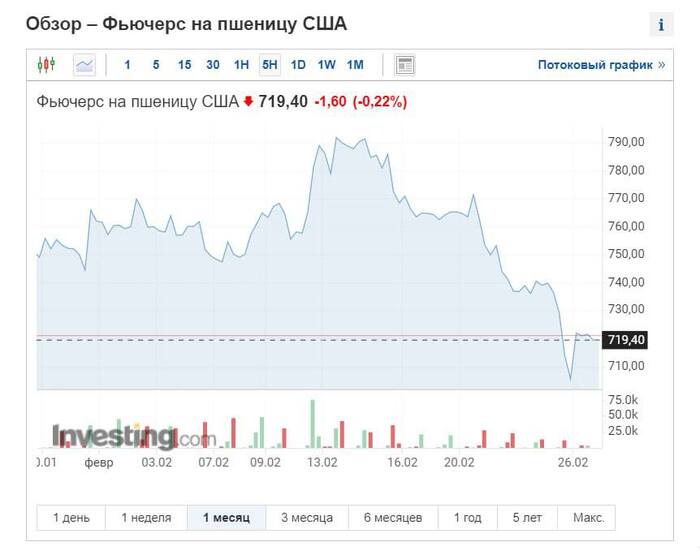Set the 1-minute chart interval
This screenshot has width=700, height=555.
[127, 65]
